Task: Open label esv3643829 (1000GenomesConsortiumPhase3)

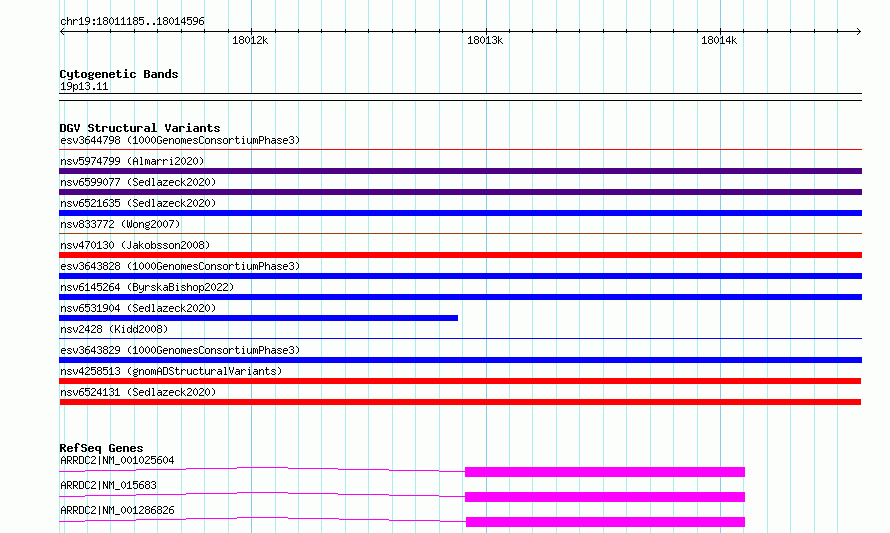Action: tap(180, 350)
